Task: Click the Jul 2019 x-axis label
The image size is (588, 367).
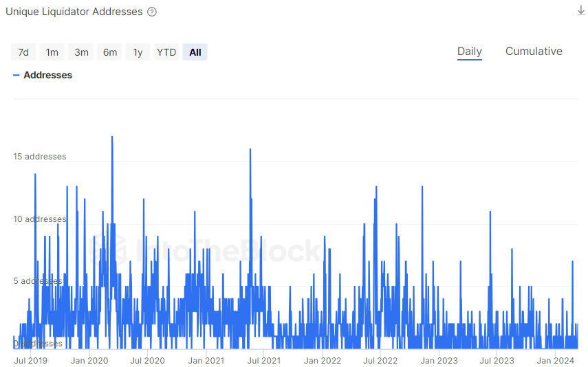Action: point(31,360)
